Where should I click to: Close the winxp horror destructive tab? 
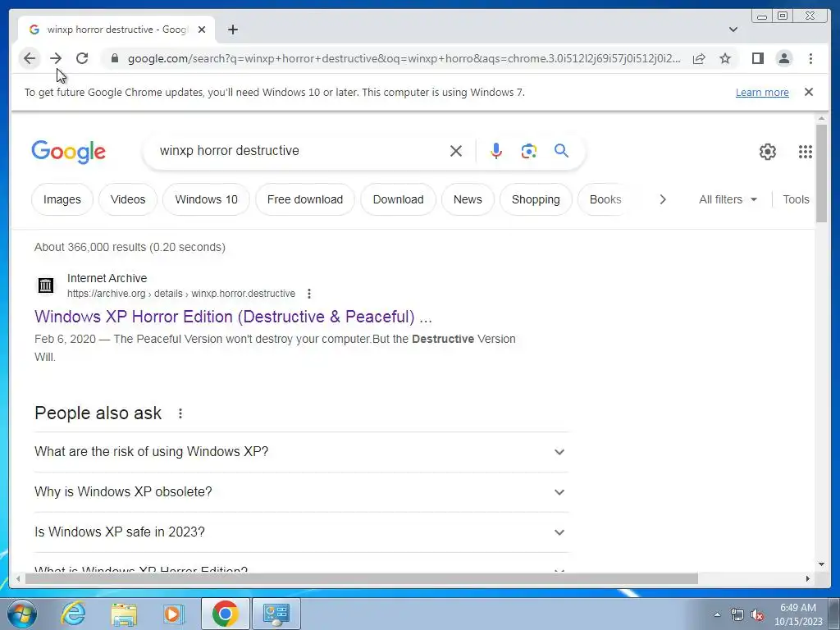point(202,30)
